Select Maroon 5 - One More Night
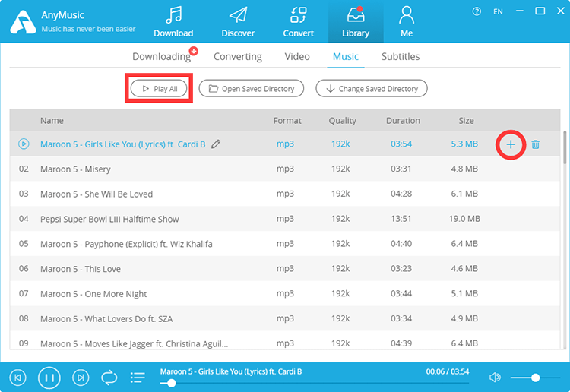 pos(285,293)
